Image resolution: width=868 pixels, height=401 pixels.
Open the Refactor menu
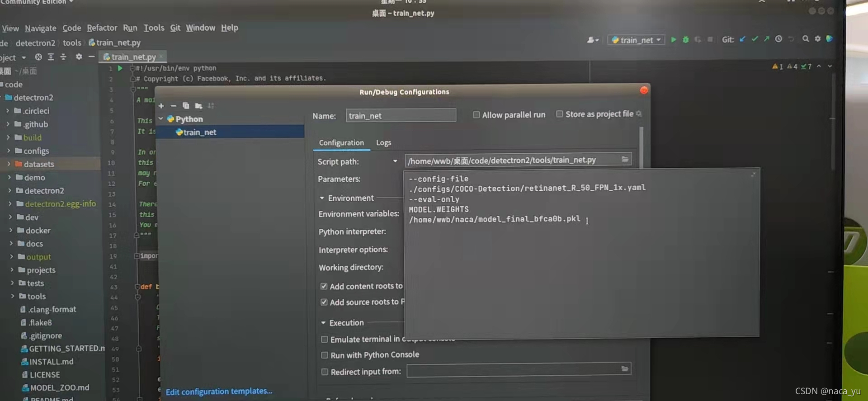click(x=102, y=28)
